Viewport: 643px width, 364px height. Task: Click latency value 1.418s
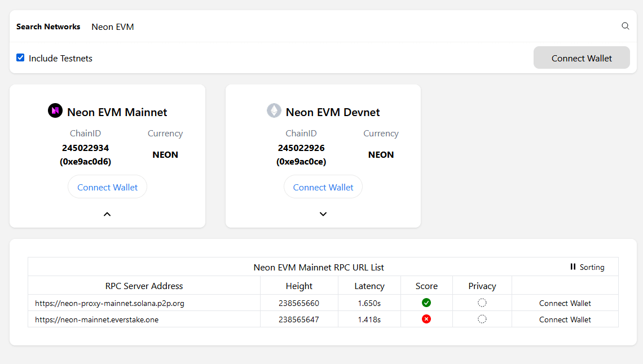tap(369, 320)
